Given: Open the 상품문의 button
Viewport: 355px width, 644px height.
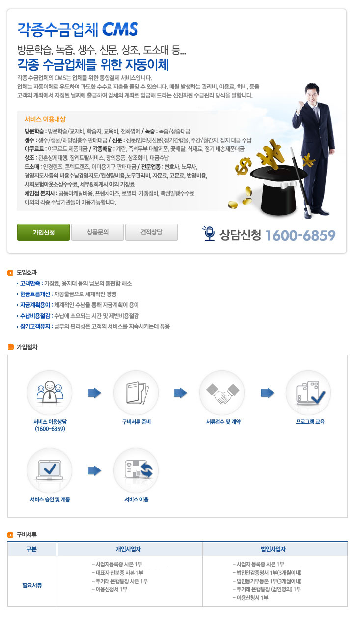Looking at the screenshot, I should (x=97, y=232).
